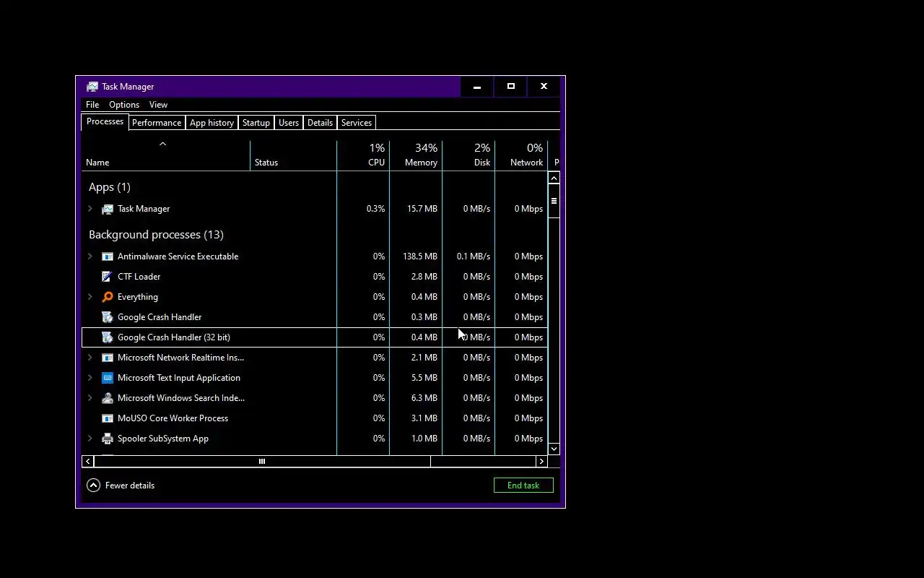Click the Microsoft Network Realtime Inspection icon
The width and height of the screenshot is (924, 578).
point(108,358)
